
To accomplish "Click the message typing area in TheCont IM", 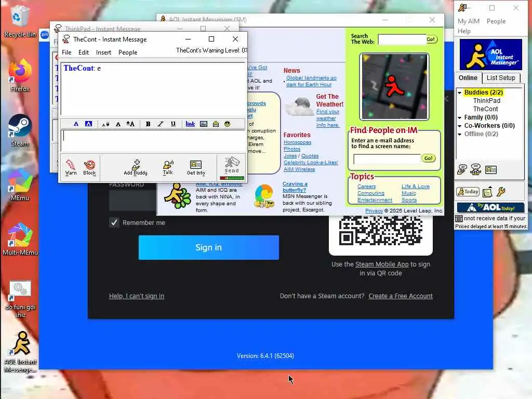I will click(x=153, y=140).
